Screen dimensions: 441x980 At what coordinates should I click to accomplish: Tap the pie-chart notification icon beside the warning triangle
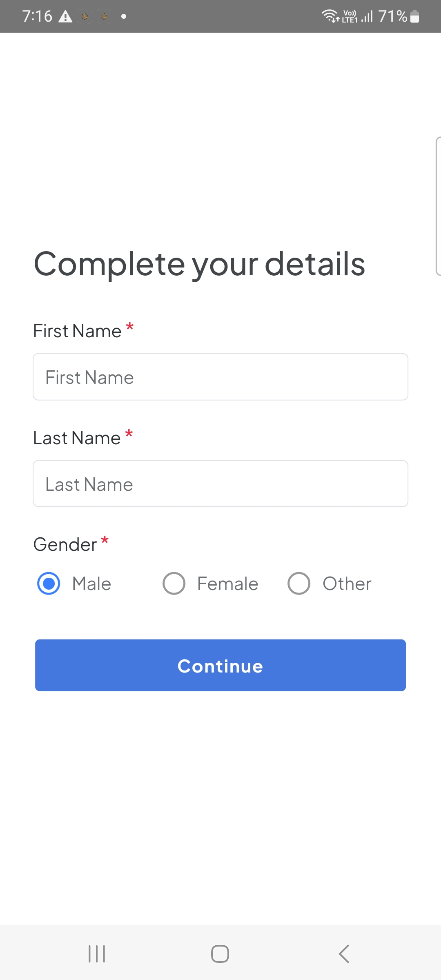pos(85,17)
